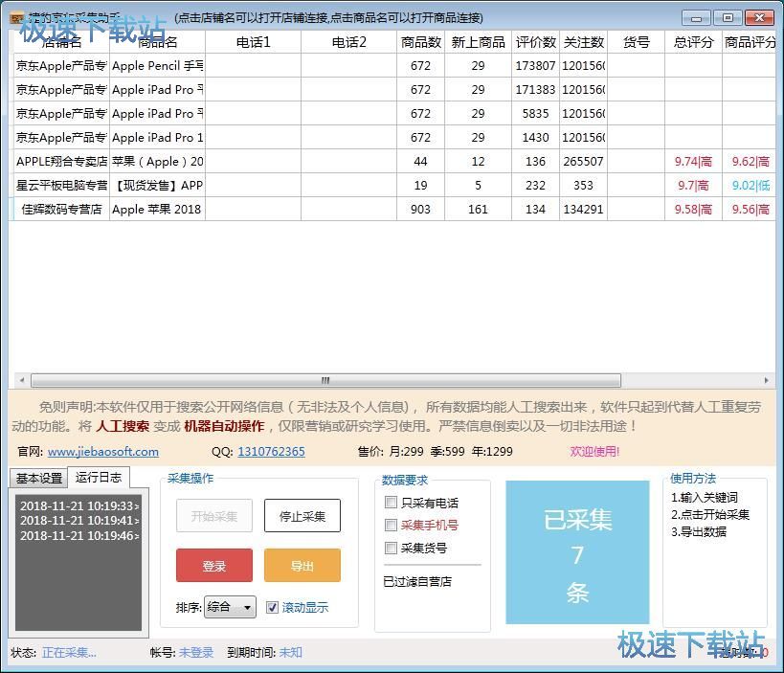Close the collector window

pos(759,18)
